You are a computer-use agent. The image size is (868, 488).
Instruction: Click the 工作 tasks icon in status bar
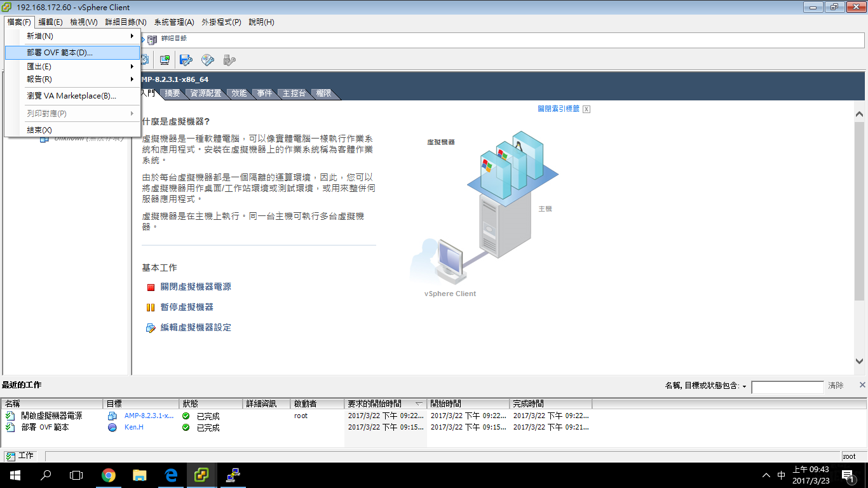point(11,456)
